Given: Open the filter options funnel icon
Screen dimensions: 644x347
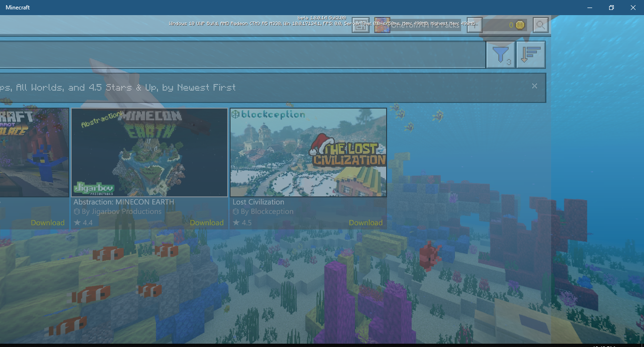Looking at the screenshot, I should tap(500, 55).
